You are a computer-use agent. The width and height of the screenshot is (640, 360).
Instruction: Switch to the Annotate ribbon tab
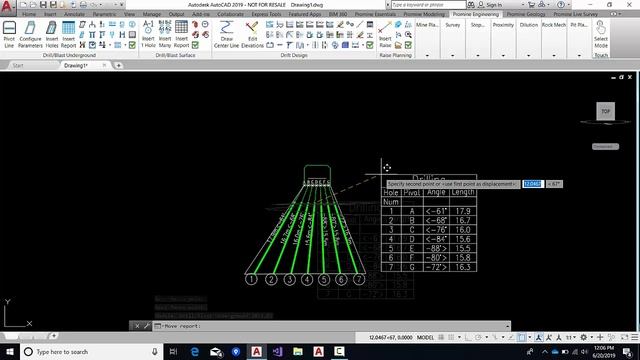pyautogui.click(x=74, y=14)
